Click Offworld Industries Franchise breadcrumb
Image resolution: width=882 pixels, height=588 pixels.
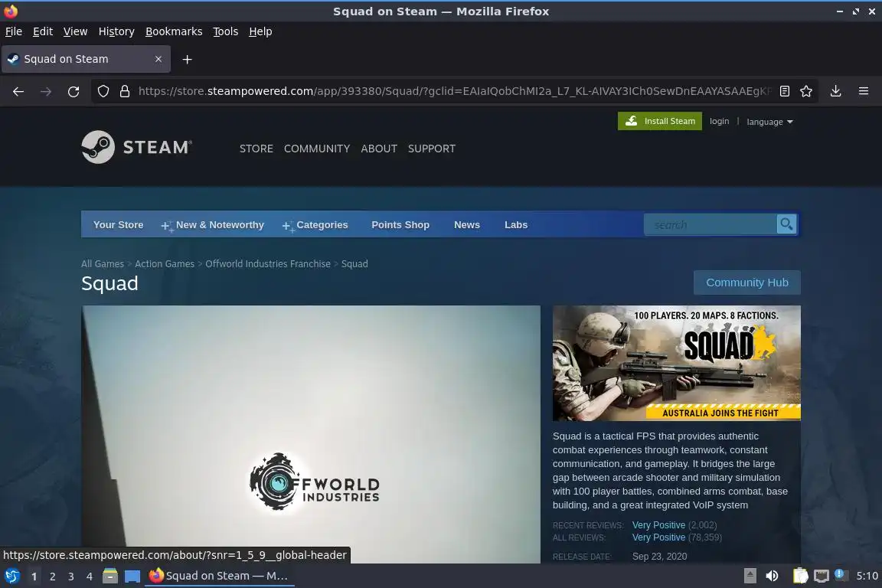pyautogui.click(x=268, y=263)
